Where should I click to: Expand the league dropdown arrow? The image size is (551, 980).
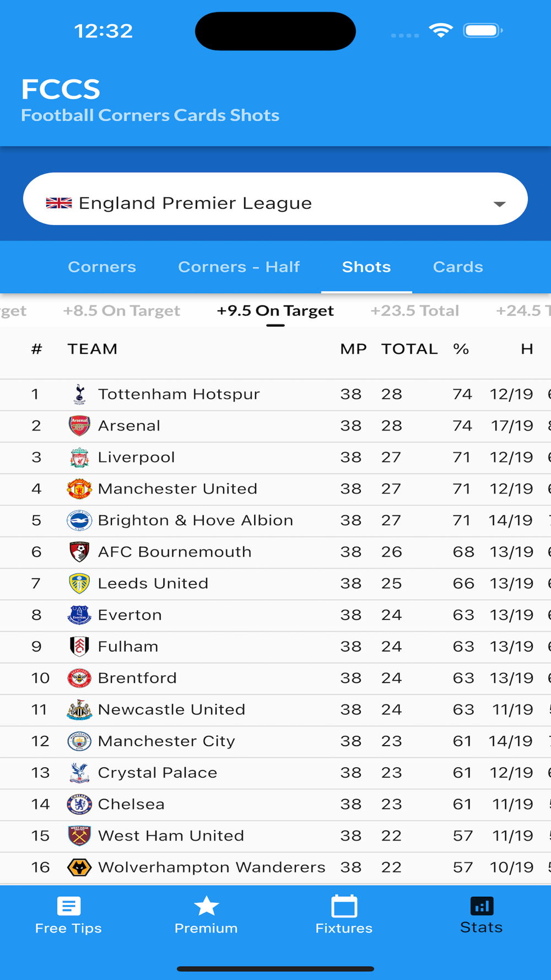pos(499,204)
